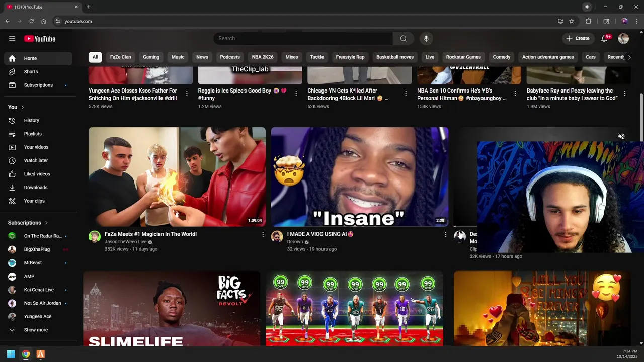
Task: Open BigXthaPlug subscription channel
Action: tap(38, 250)
